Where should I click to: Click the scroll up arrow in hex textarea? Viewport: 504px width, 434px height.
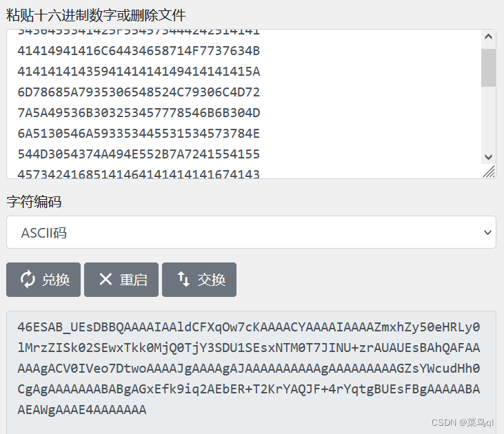click(488, 37)
